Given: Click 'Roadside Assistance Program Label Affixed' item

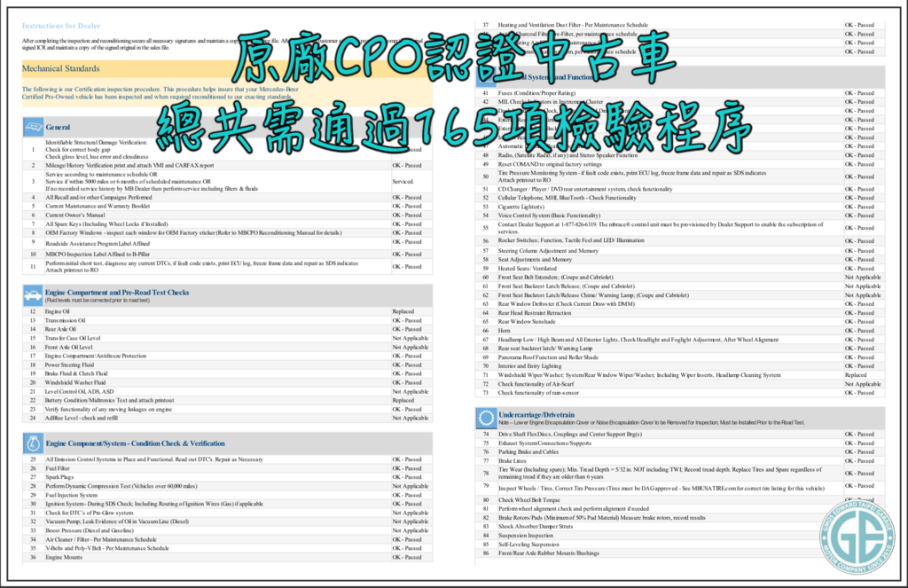Looking at the screenshot, I should (x=98, y=244).
